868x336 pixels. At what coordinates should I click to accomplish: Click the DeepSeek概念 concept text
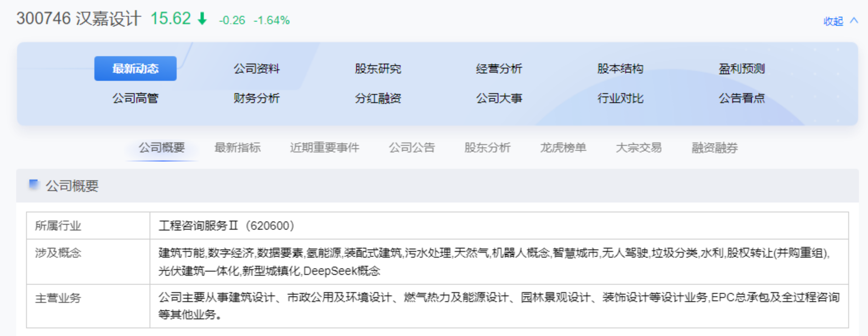coord(341,271)
